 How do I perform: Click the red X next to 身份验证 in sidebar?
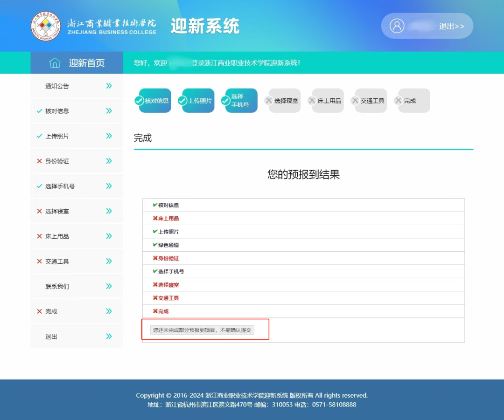tap(39, 161)
